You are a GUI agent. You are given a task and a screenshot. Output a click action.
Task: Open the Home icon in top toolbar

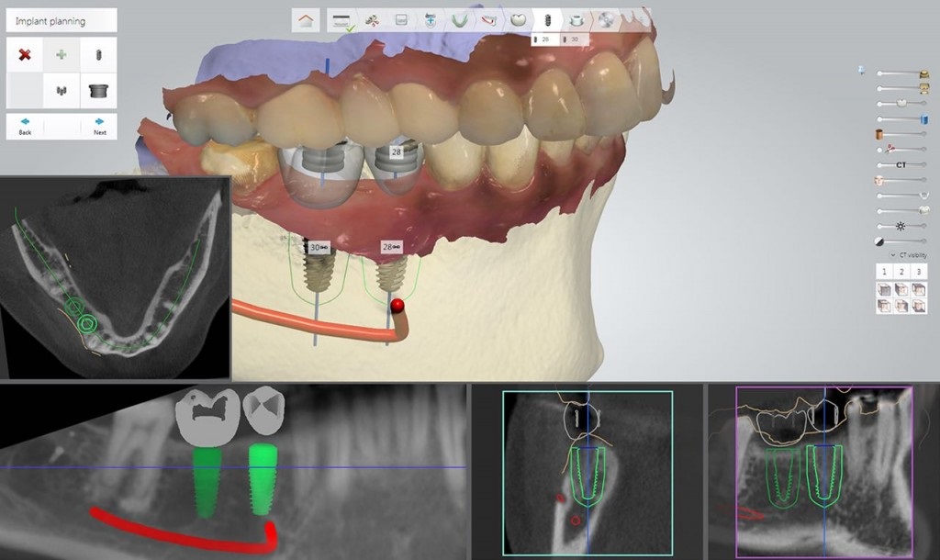pyautogui.click(x=306, y=20)
